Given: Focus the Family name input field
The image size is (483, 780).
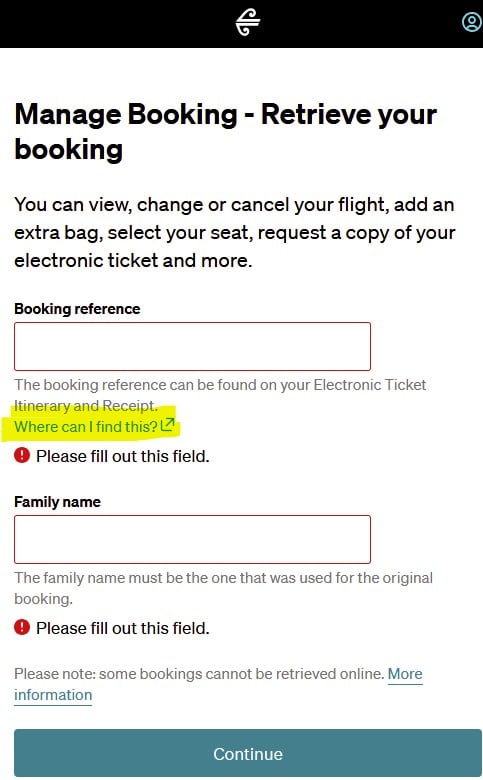Looking at the screenshot, I should pos(193,539).
